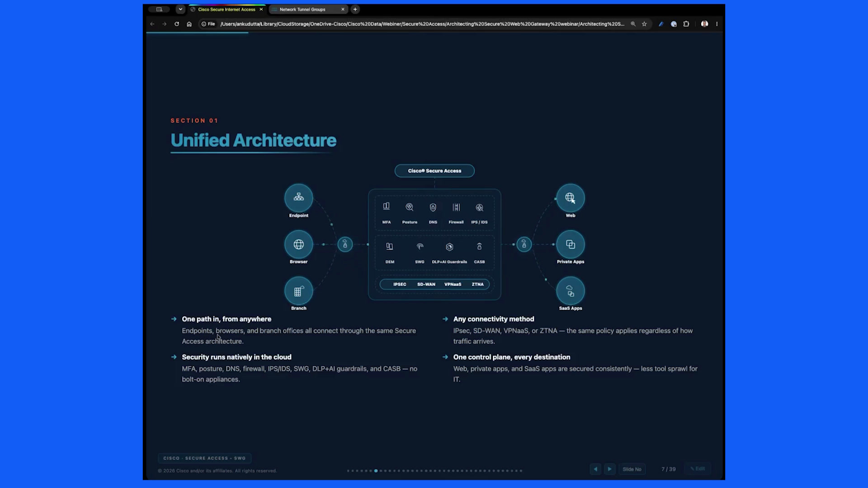Open the browser extensions puzzle icon
Screen dimensions: 868x488
click(x=686, y=24)
